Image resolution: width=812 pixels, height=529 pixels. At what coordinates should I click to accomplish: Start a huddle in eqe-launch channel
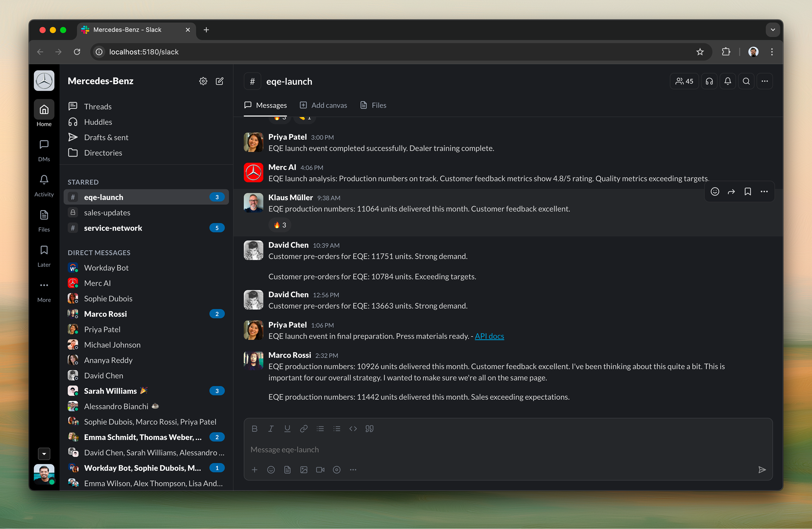click(x=709, y=81)
